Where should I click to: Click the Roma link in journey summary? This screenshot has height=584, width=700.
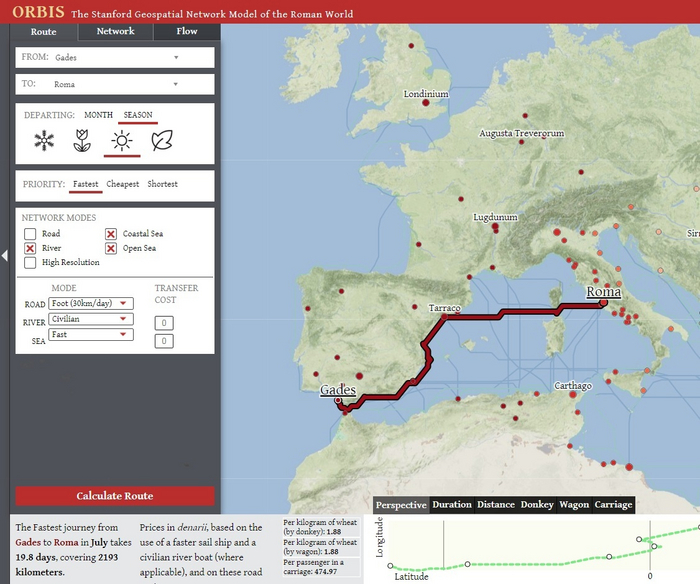click(66, 542)
